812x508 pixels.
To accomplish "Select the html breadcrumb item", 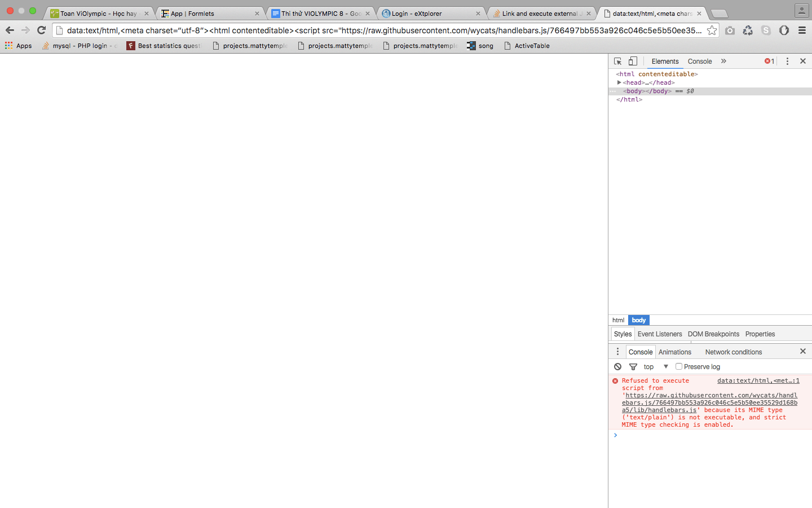I will [619, 320].
